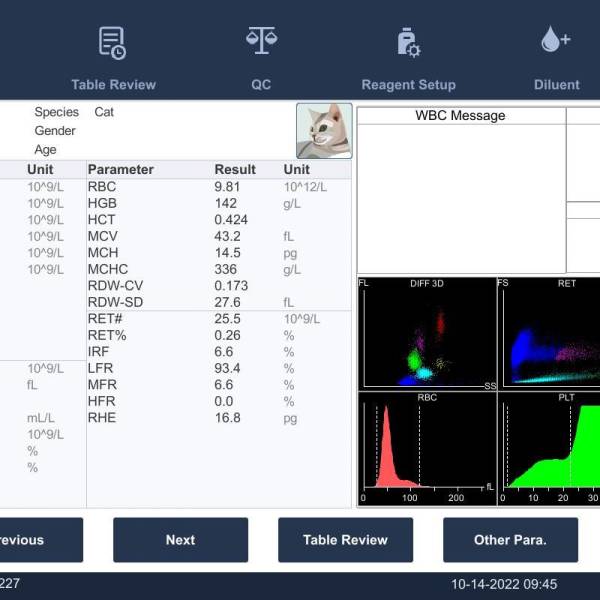Select the RET% parameter row
The height and width of the screenshot is (600, 600).
pyautogui.click(x=219, y=335)
